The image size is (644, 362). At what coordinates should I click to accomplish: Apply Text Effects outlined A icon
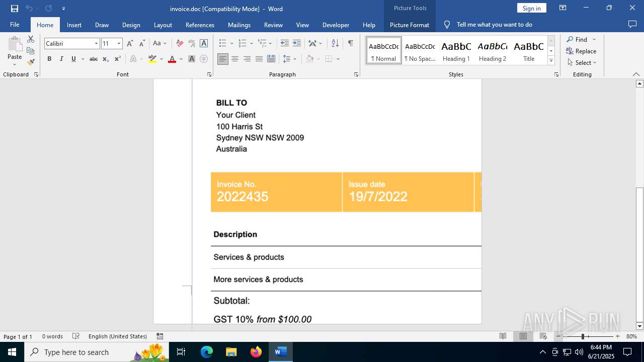pos(133,59)
